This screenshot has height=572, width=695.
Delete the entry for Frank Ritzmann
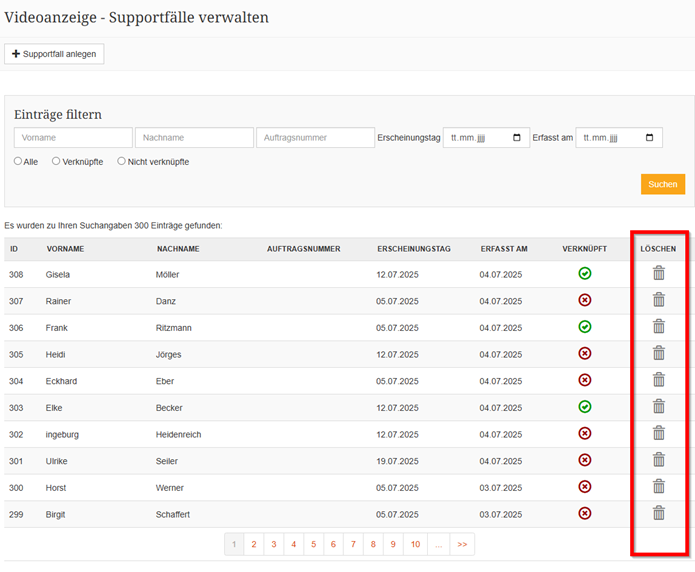click(x=659, y=326)
